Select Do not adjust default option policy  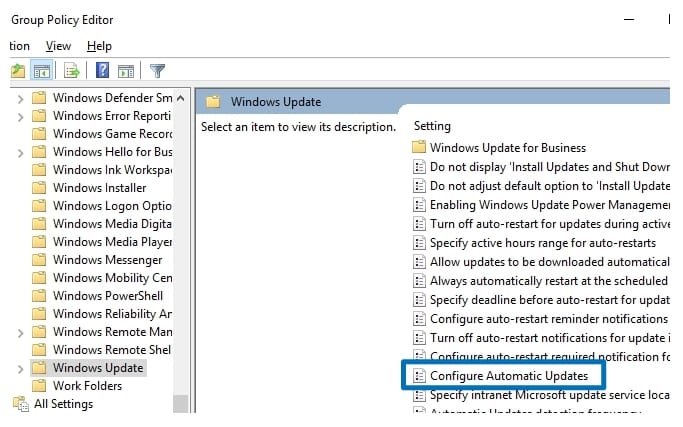(x=541, y=186)
